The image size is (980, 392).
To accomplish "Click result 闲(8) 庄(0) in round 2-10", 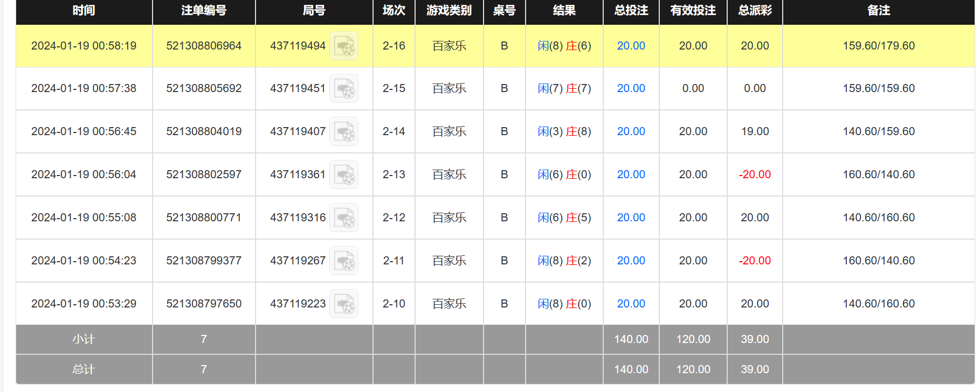I will click(x=564, y=304).
